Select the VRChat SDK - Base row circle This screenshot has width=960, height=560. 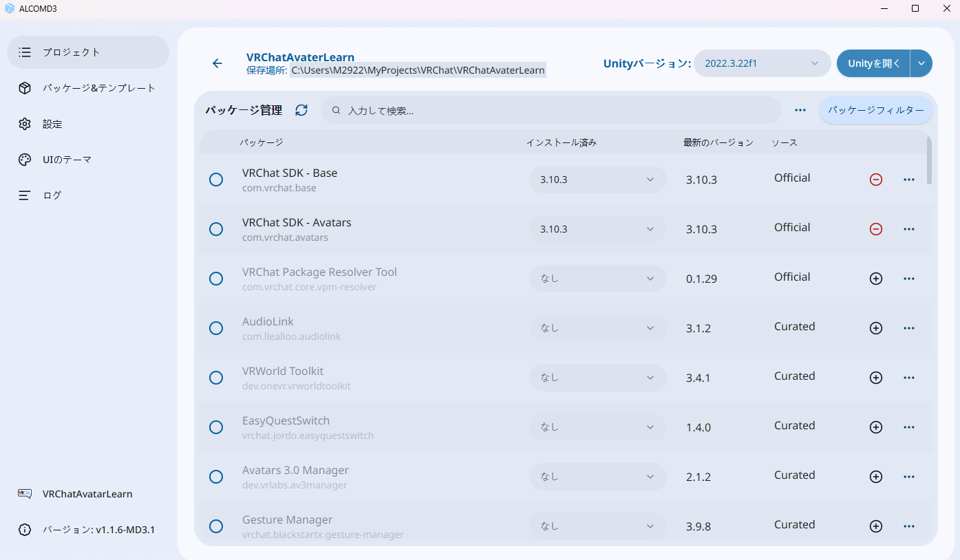(216, 180)
